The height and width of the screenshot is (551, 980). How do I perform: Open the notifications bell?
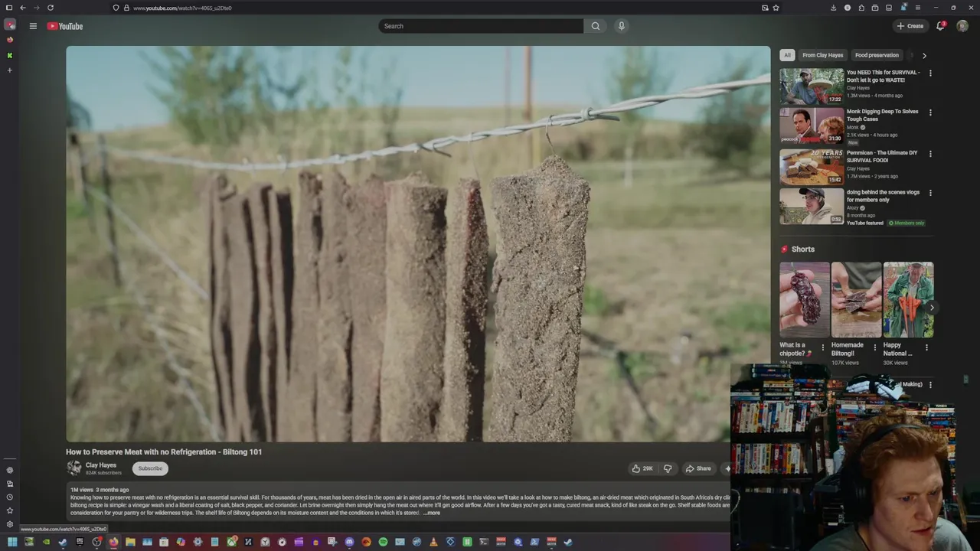point(941,26)
